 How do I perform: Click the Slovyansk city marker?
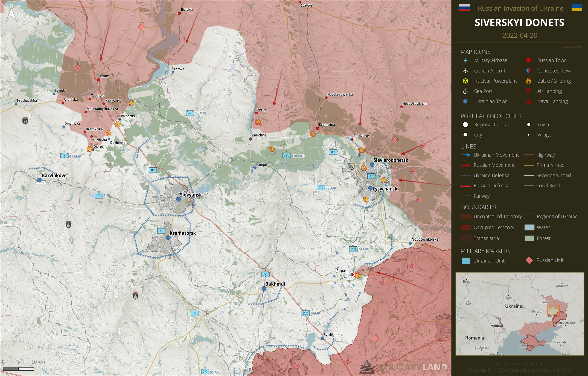pyautogui.click(x=179, y=200)
